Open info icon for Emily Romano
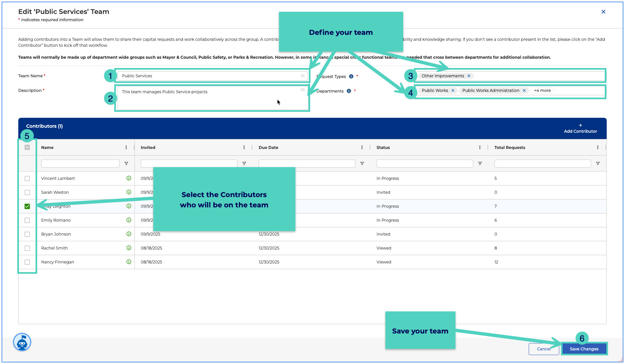The height and width of the screenshot is (364, 625). point(129,220)
